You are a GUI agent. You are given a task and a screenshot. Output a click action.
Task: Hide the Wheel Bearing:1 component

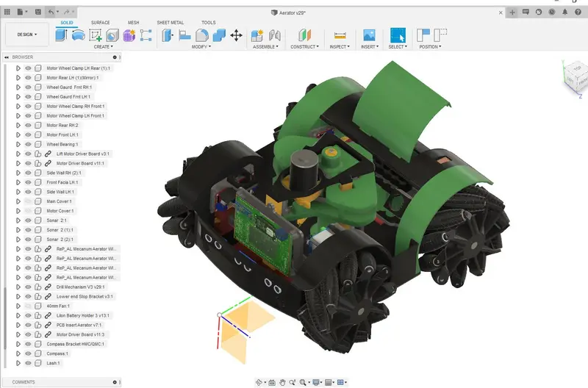click(x=28, y=144)
